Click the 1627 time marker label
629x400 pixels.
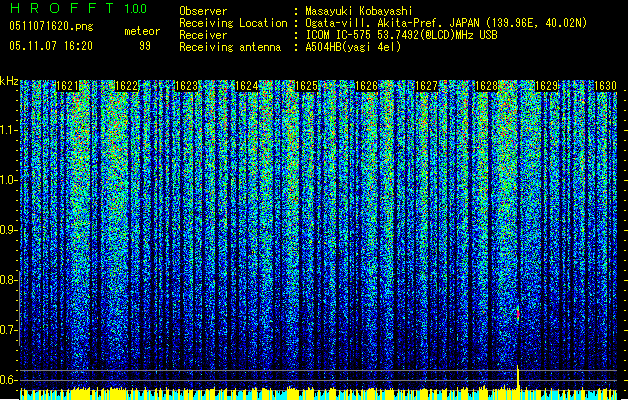pos(426,86)
